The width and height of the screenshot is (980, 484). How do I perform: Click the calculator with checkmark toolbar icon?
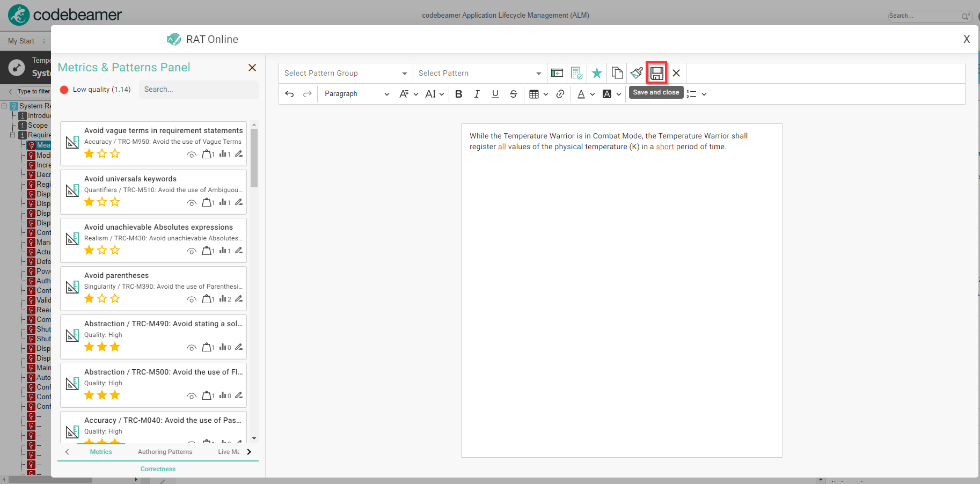[x=577, y=73]
